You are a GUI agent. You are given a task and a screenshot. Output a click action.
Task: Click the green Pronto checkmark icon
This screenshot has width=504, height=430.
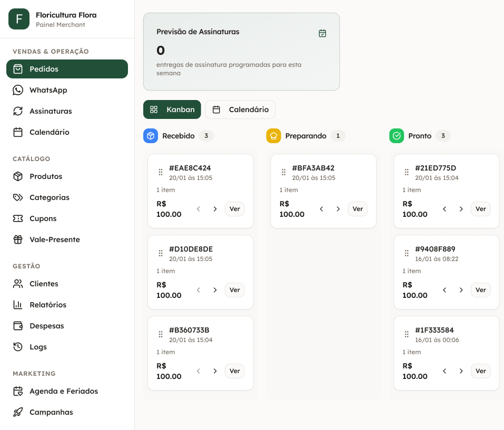(397, 136)
